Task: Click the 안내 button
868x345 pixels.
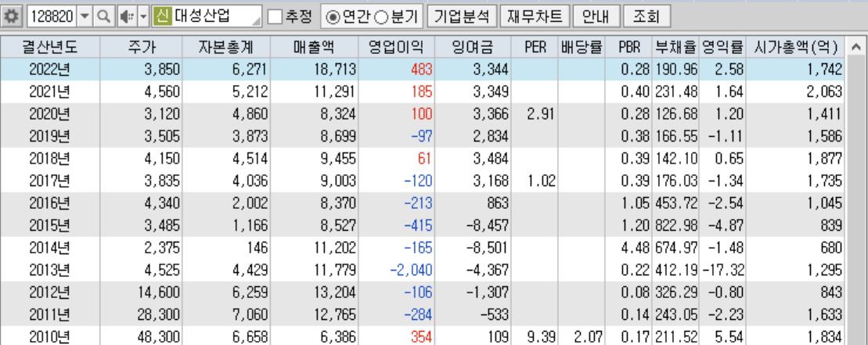Action: (x=596, y=16)
